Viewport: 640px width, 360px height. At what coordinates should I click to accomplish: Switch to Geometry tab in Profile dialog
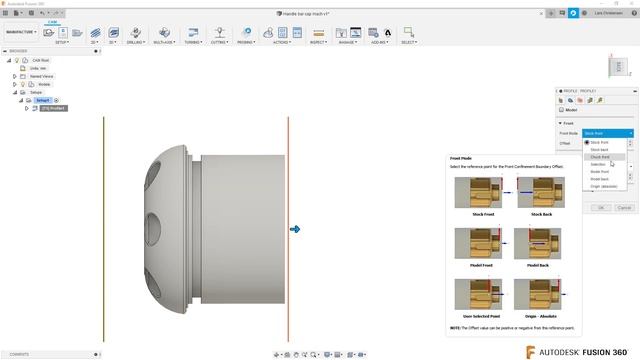tap(571, 100)
